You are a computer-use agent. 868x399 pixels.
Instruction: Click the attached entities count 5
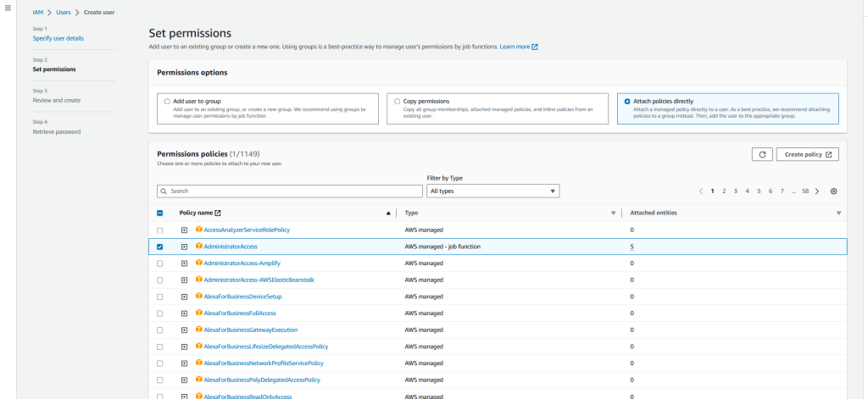[x=632, y=247]
